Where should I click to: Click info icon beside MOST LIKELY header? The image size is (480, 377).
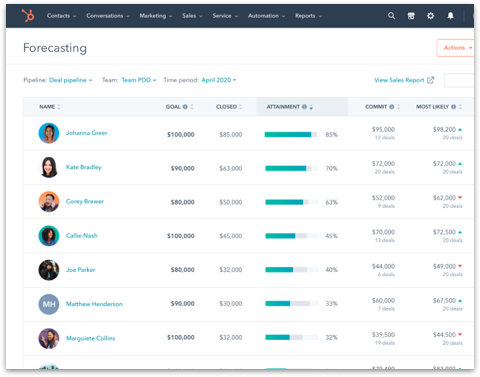coord(453,107)
